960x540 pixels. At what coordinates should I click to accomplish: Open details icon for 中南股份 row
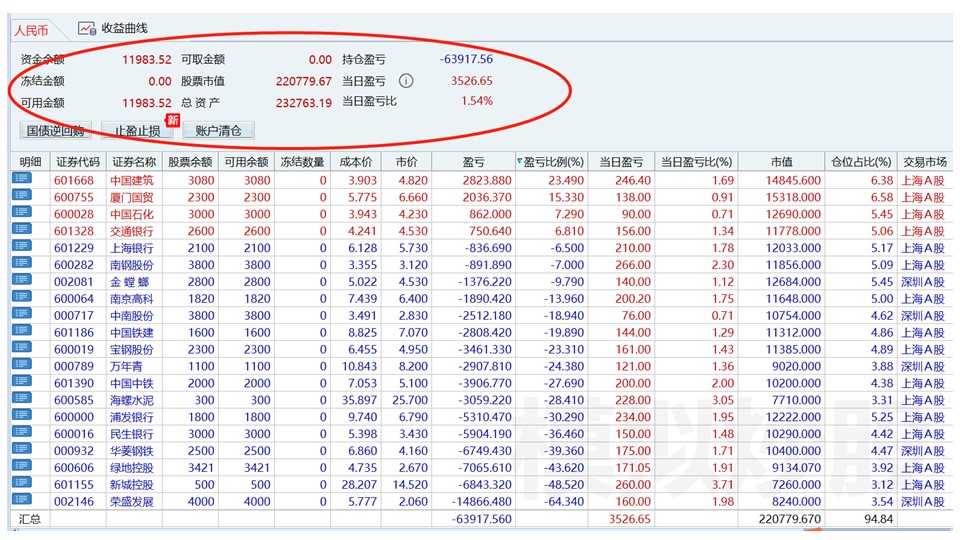pyautogui.click(x=21, y=313)
